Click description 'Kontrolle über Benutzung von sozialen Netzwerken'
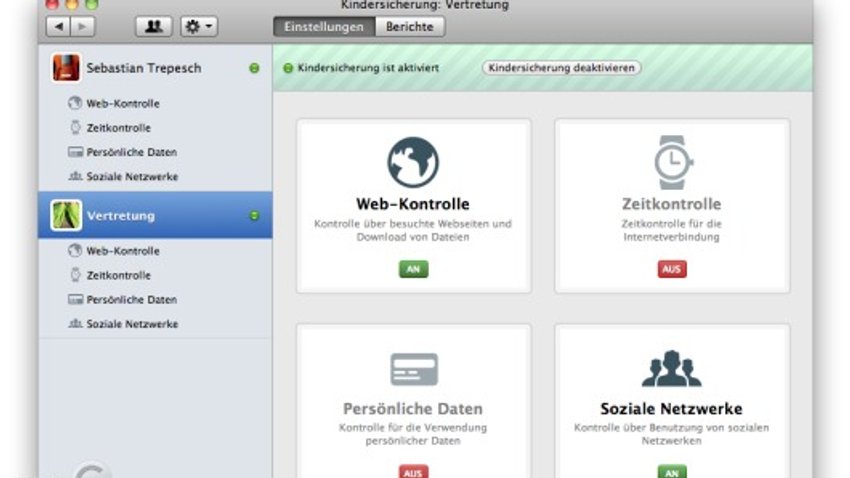The width and height of the screenshot is (850, 478). pyautogui.click(x=672, y=434)
